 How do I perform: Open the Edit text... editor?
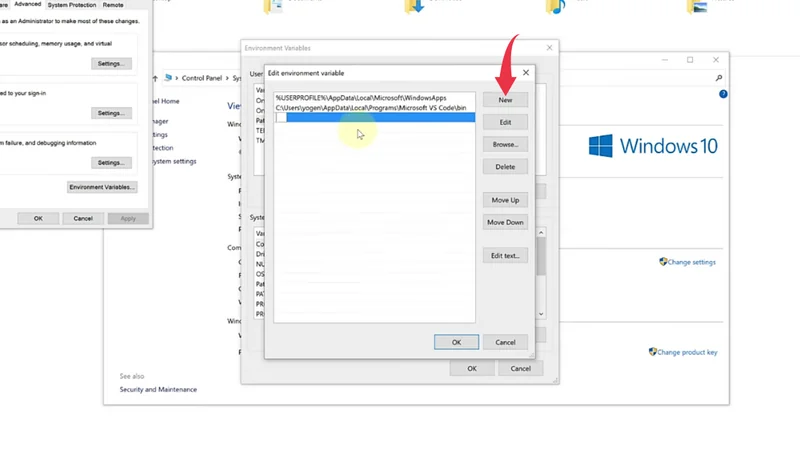tap(505, 255)
